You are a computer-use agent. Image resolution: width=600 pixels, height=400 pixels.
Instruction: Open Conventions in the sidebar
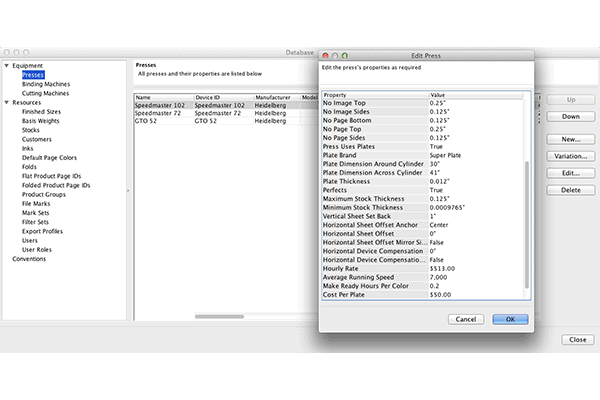pyautogui.click(x=29, y=259)
